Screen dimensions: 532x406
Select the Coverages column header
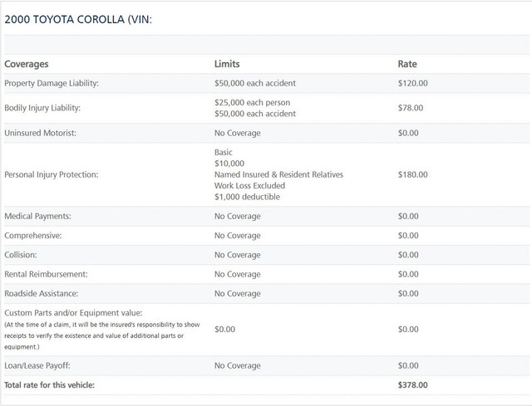pos(27,64)
